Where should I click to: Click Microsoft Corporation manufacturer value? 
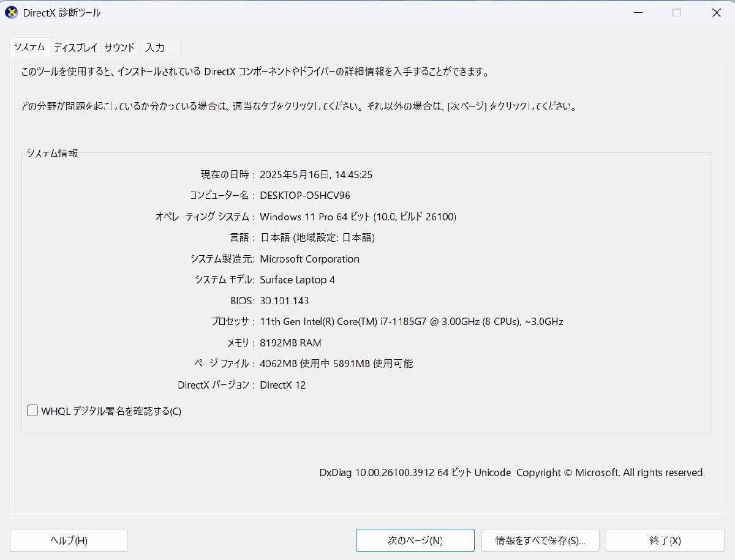309,259
